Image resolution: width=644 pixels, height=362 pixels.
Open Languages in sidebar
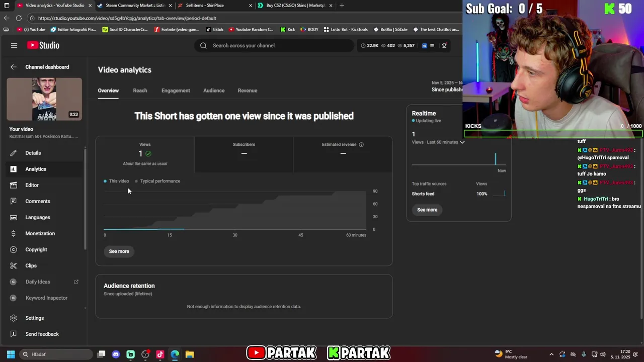44,217
